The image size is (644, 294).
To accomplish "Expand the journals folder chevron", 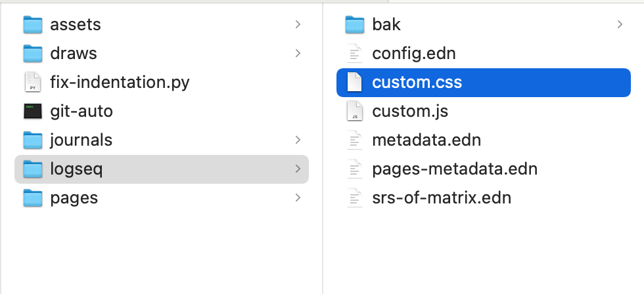I will click(x=298, y=140).
